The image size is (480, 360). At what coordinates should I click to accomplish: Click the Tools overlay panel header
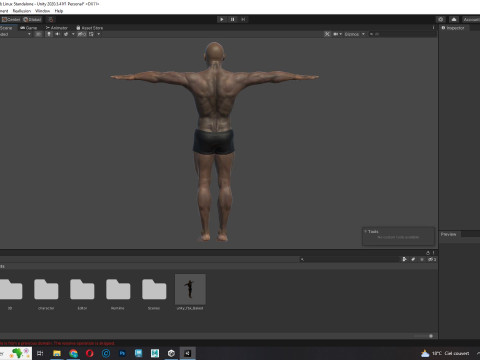[x=373, y=231]
